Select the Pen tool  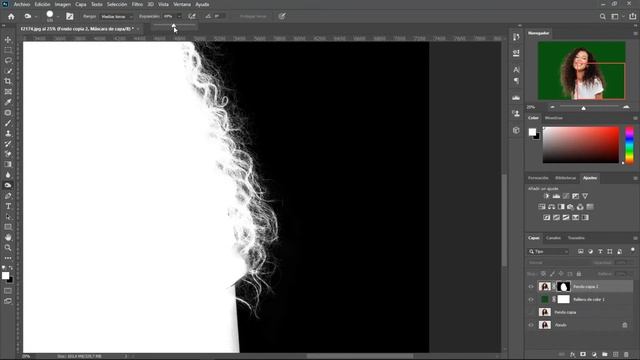8,196
